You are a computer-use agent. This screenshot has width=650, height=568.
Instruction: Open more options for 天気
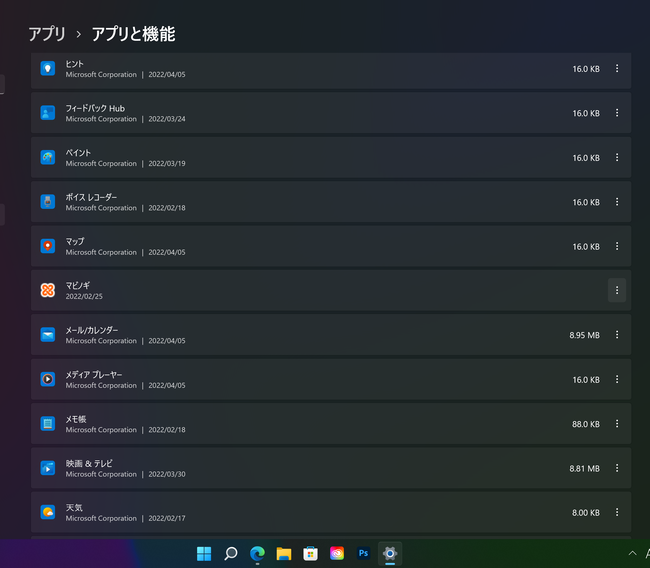click(617, 512)
